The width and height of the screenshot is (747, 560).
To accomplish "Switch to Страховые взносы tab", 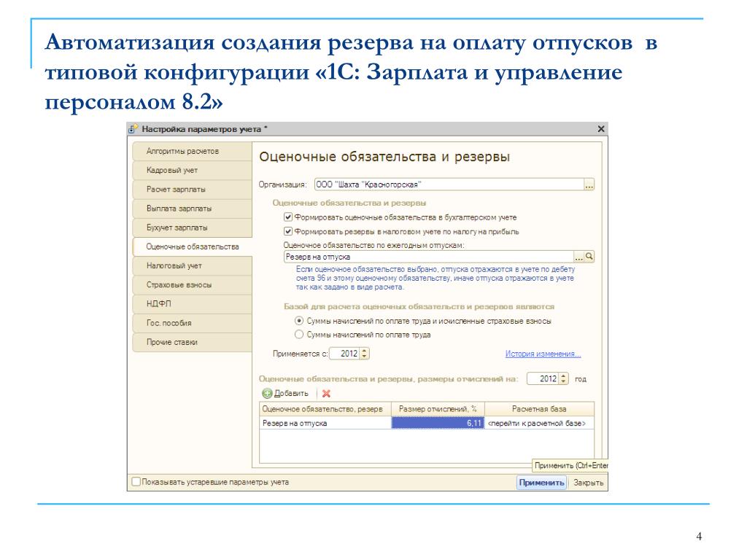I will pos(192,285).
